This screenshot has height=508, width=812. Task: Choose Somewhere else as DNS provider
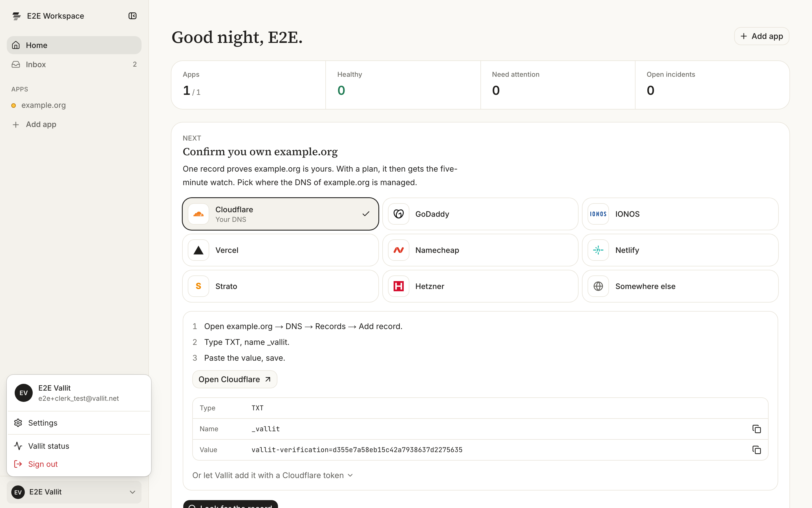tap(680, 286)
